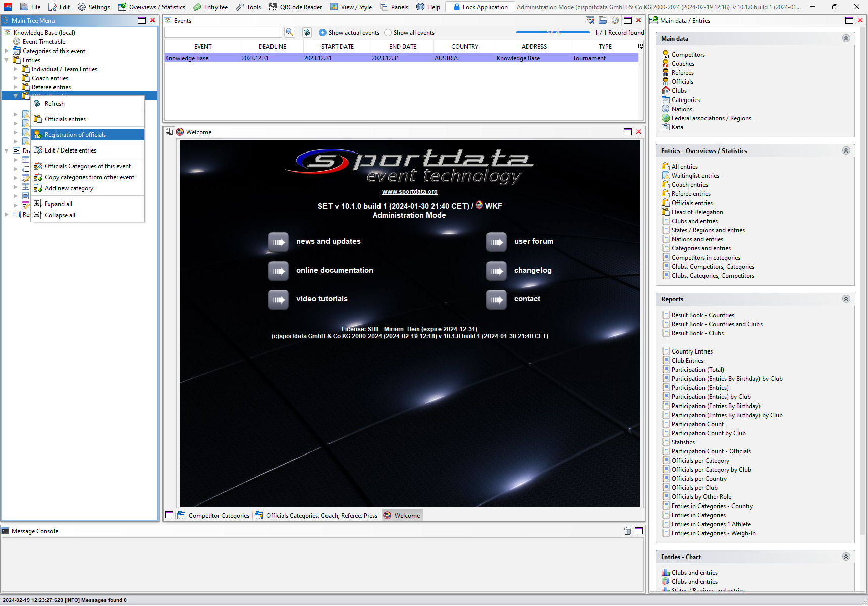The width and height of the screenshot is (868, 606).
Task: Click the refresh arrows icon beside Events search
Action: pyautogui.click(x=307, y=32)
